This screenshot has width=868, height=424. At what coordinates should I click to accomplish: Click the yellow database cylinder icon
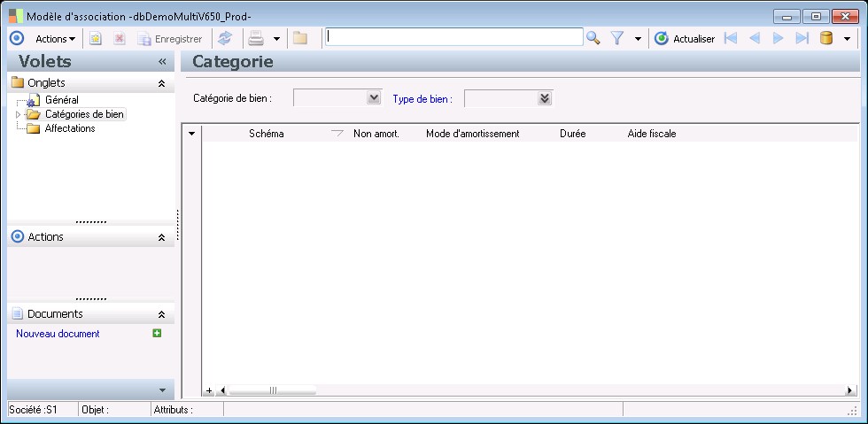pyautogui.click(x=825, y=38)
